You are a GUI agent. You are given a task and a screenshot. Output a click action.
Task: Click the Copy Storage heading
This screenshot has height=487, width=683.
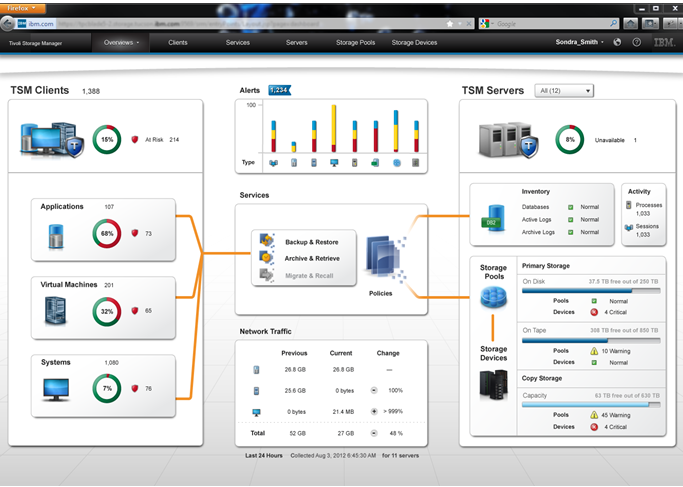[x=542, y=378]
